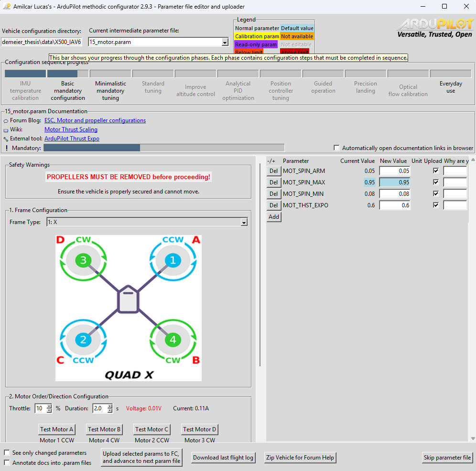
Task: Check Automatically open documentation links in browser
Action: (x=337, y=148)
